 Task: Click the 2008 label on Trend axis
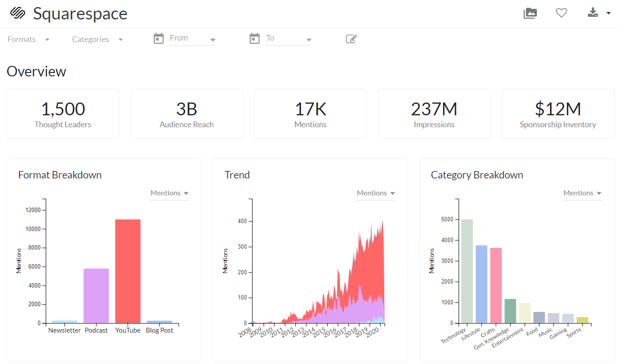tap(246, 332)
